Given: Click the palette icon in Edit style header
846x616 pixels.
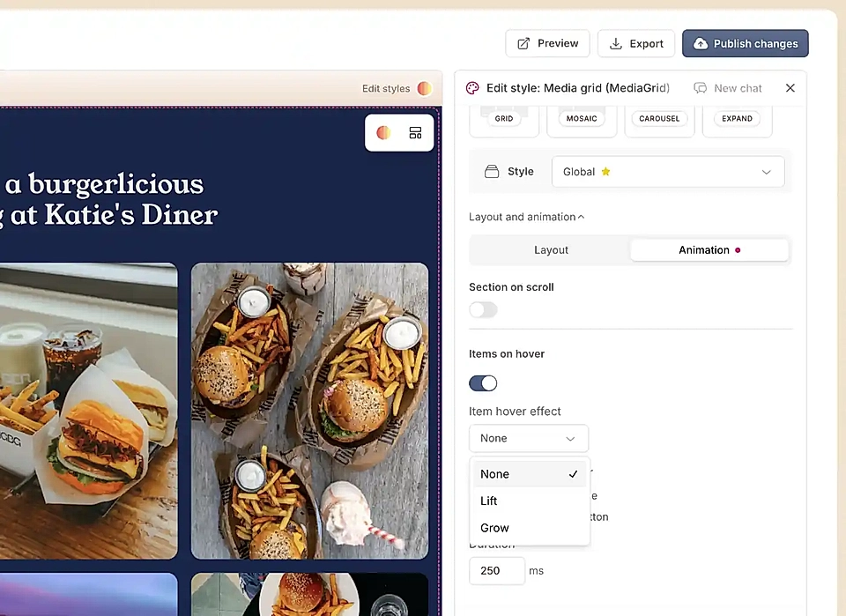Looking at the screenshot, I should tap(472, 88).
